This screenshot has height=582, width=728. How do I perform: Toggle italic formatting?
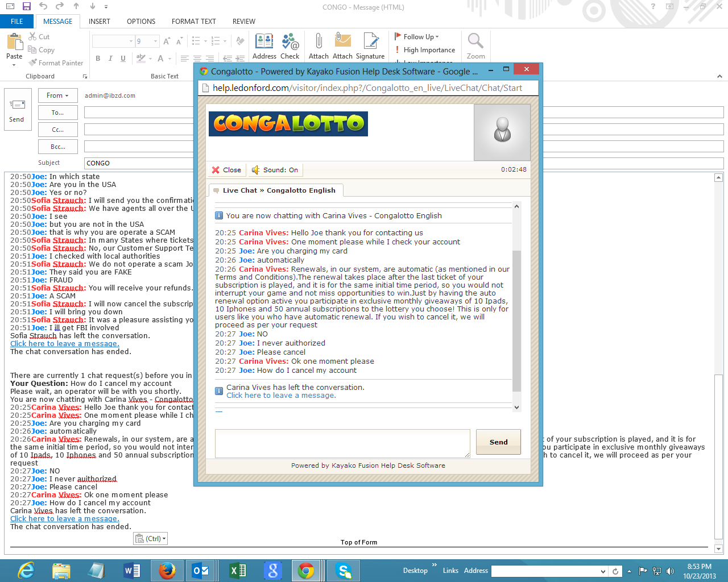pos(110,59)
